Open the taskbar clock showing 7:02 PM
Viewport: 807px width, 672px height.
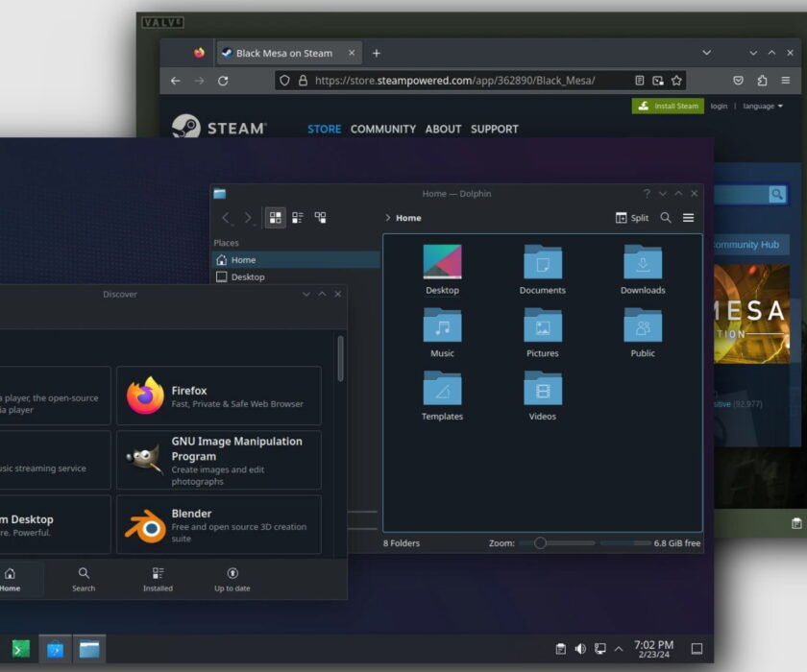(x=653, y=649)
